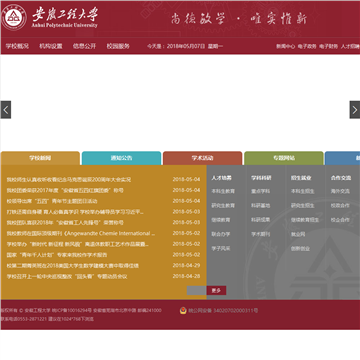This screenshot has width=360, height=360.
Task: Open 信息公开 navigation menu
Action: click(84, 46)
